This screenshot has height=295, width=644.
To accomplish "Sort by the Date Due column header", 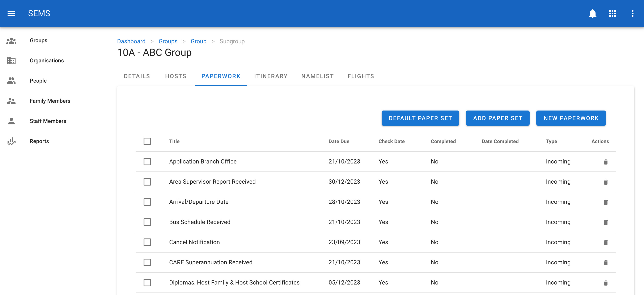I will point(339,141).
